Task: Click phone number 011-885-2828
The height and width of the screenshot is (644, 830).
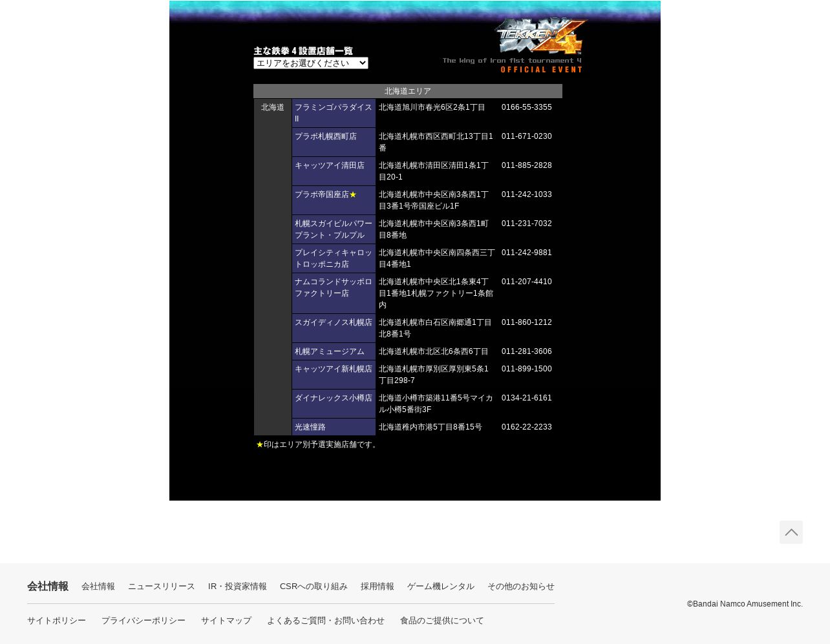Action: [x=527, y=165]
